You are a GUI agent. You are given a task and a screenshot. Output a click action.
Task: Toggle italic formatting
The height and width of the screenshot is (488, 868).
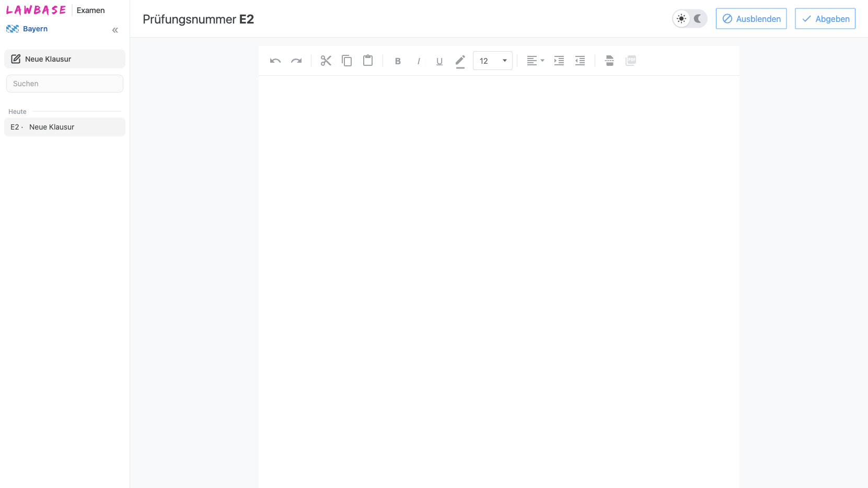pos(419,61)
